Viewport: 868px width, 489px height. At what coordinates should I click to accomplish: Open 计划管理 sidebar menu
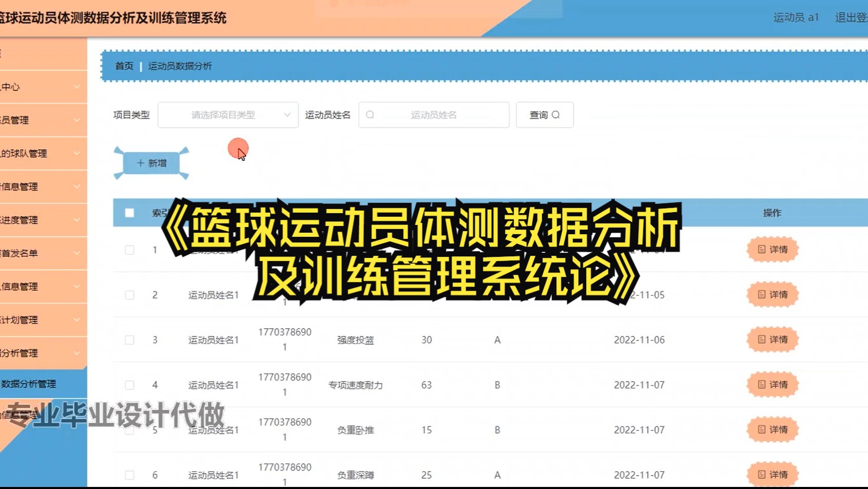coord(43,320)
